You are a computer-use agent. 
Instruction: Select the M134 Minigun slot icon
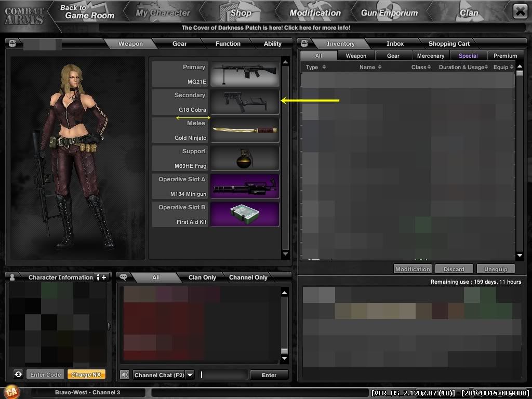pyautogui.click(x=245, y=187)
